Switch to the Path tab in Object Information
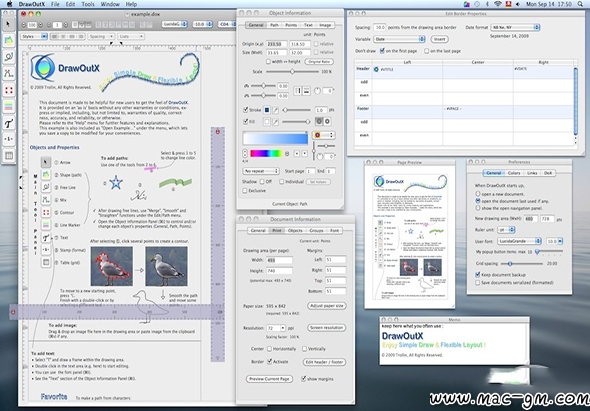Image resolution: width=590 pixels, height=411 pixels. (274, 25)
